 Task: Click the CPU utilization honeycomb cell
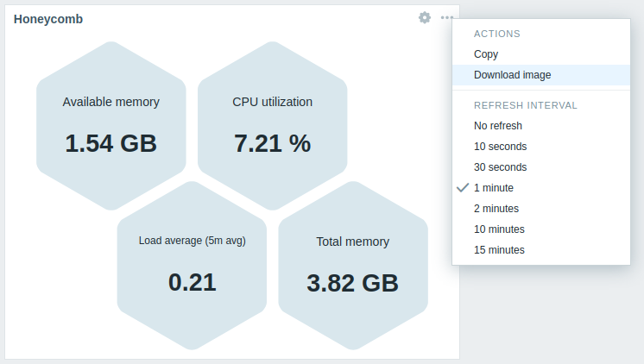point(272,126)
